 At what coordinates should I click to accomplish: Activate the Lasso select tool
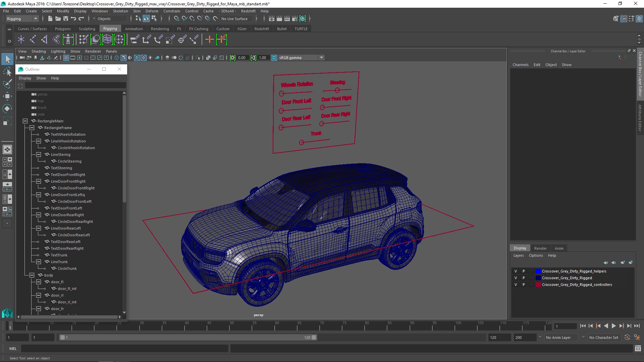pyautogui.click(x=7, y=71)
